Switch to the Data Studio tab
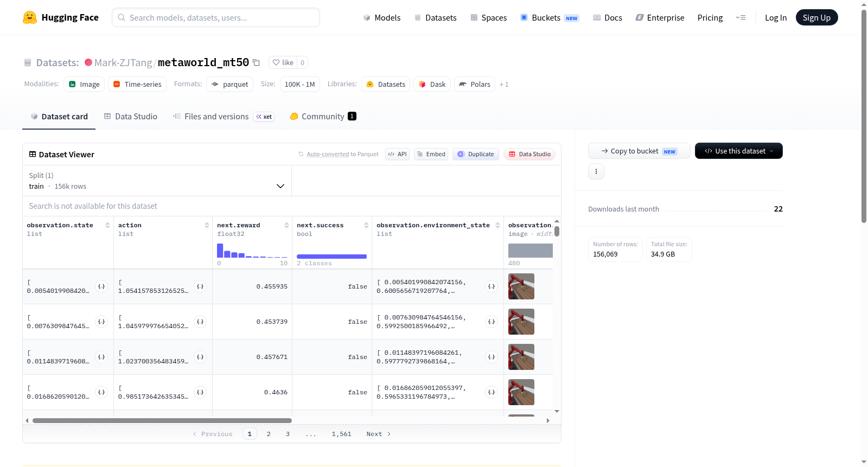 131,116
